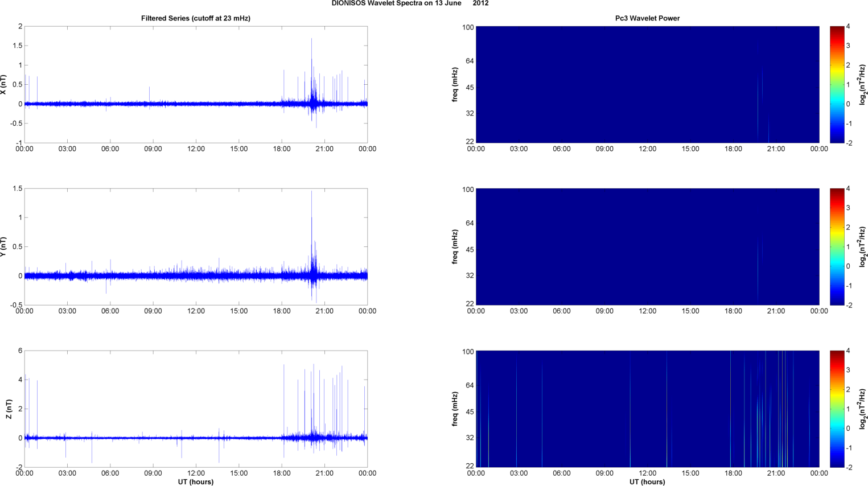Click the 6 tick on the Z (nT) axis
This screenshot has height=486, width=868.
tap(20, 351)
